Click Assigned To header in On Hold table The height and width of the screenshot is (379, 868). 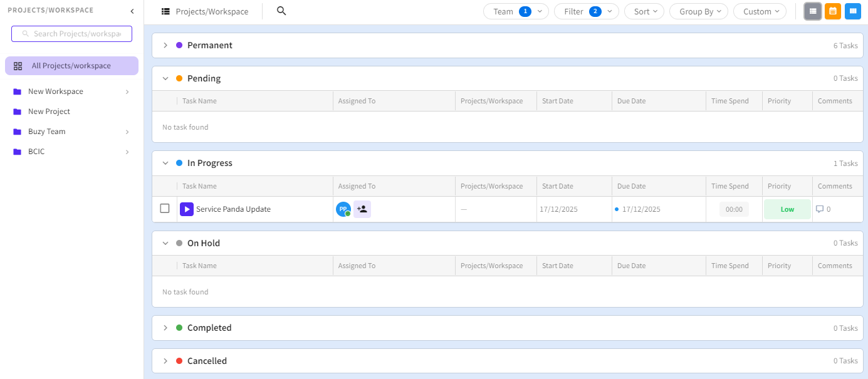point(357,266)
